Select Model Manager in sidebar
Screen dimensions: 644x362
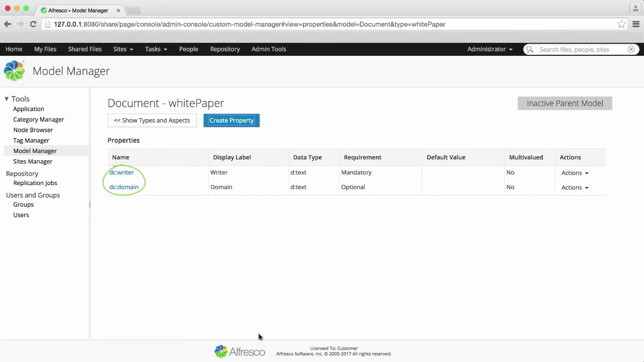coord(35,151)
